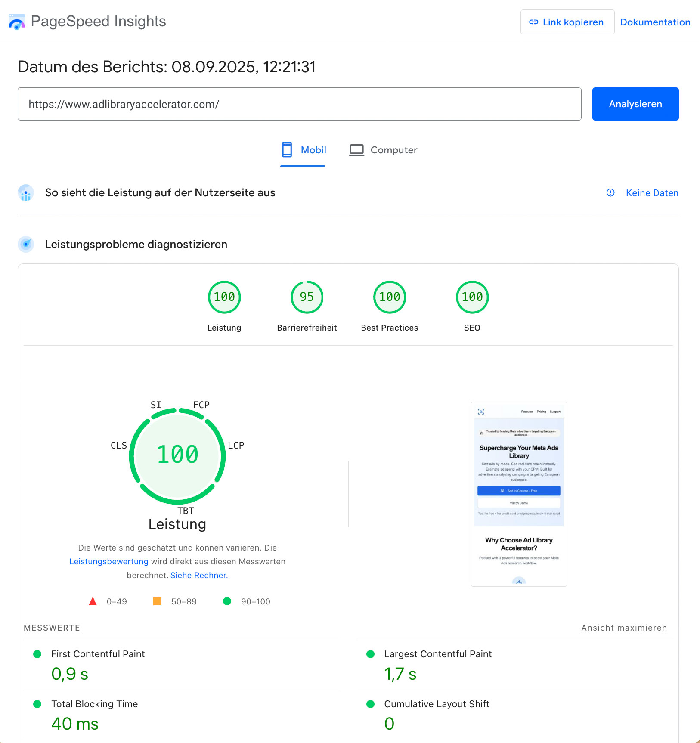Open the PageSpeed Insights title link

pos(98,22)
